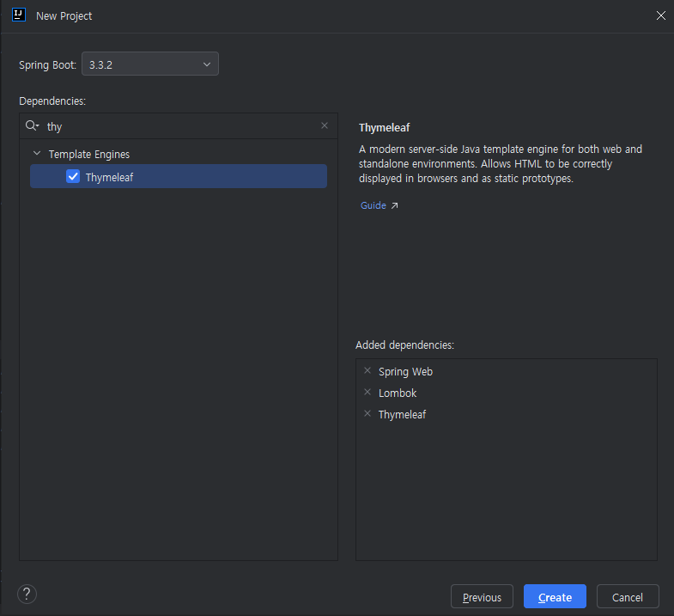Clear the dependency search field text
Image resolution: width=674 pixels, height=616 pixels.
(325, 125)
